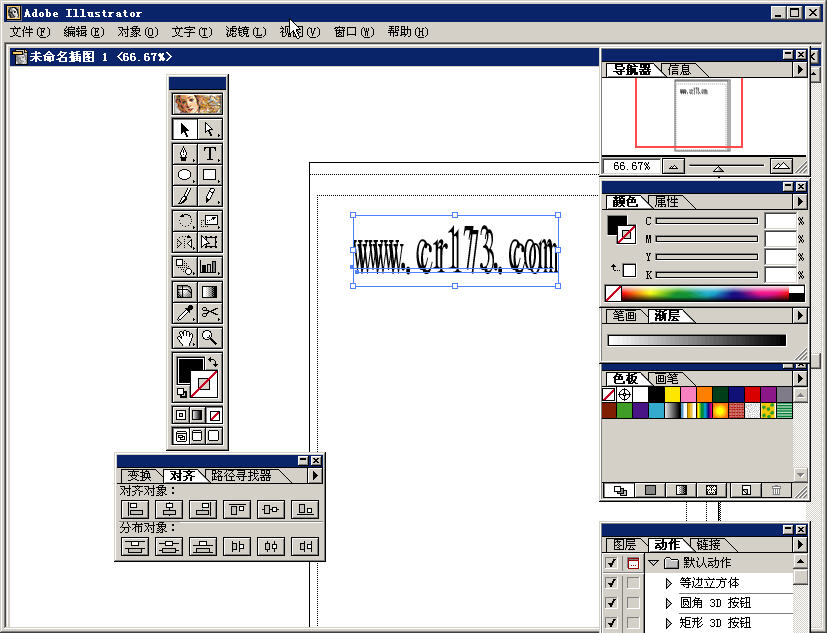Activate the Ellipse tool
Image resolution: width=827 pixels, height=633 pixels.
(x=185, y=176)
